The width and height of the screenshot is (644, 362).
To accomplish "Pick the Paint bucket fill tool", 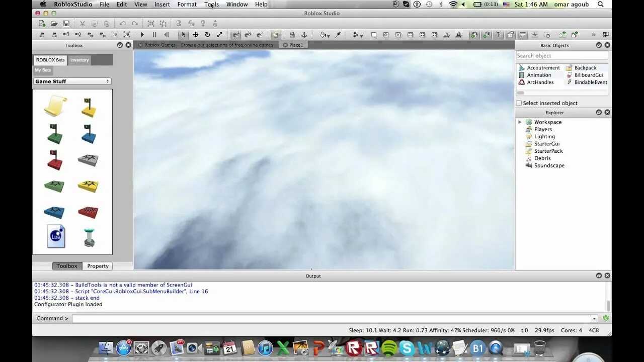I will [323, 35].
